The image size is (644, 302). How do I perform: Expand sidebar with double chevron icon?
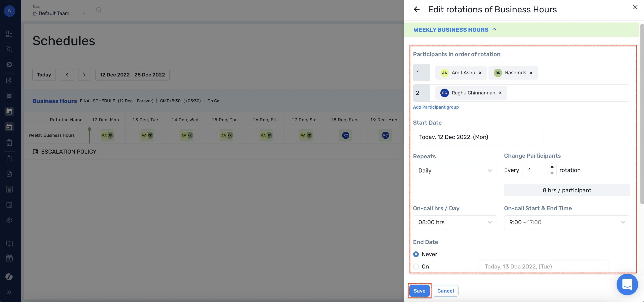(9, 292)
